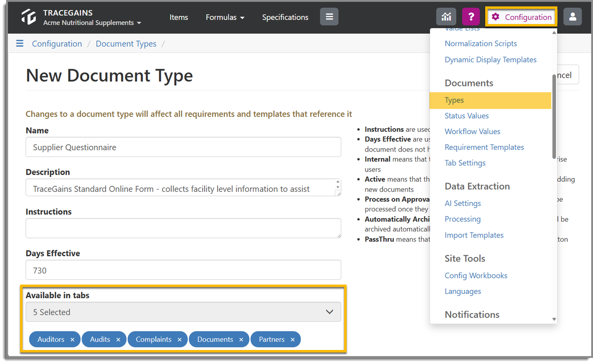Image resolution: width=593 pixels, height=364 pixels.
Task: Click the menu scroll down arrow
Action: click(x=554, y=319)
